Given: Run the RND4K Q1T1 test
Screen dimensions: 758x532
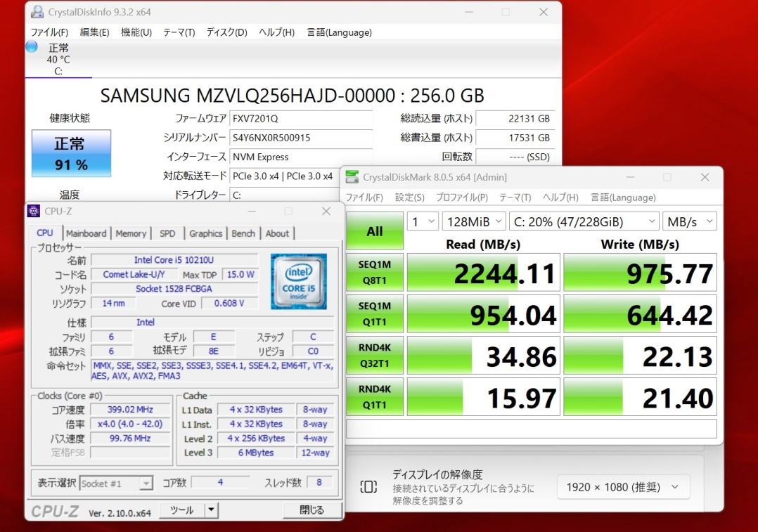Looking at the screenshot, I should [375, 396].
